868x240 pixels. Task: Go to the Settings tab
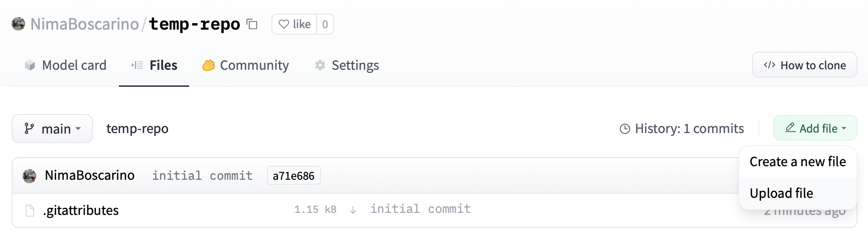coord(347,65)
